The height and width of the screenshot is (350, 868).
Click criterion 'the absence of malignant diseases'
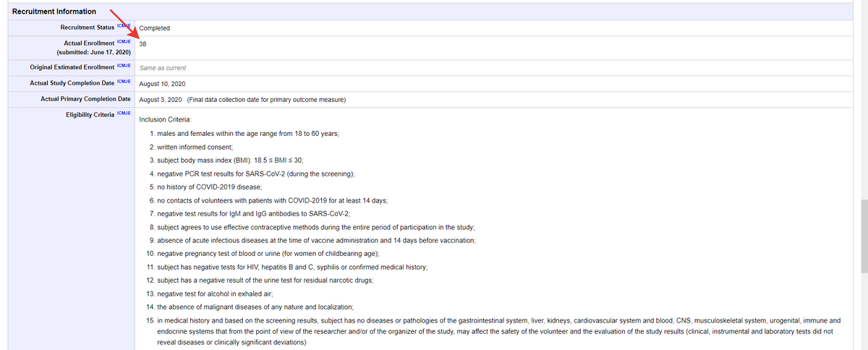[x=255, y=307]
